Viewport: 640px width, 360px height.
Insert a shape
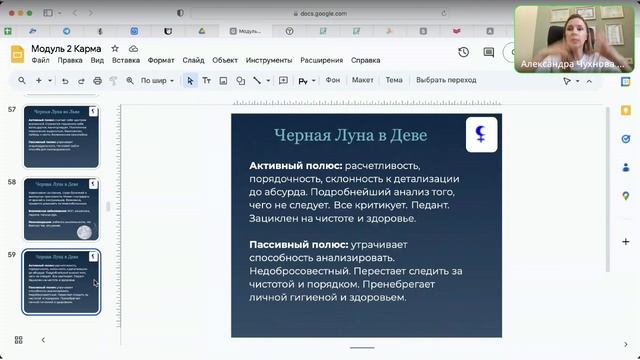coord(241,81)
